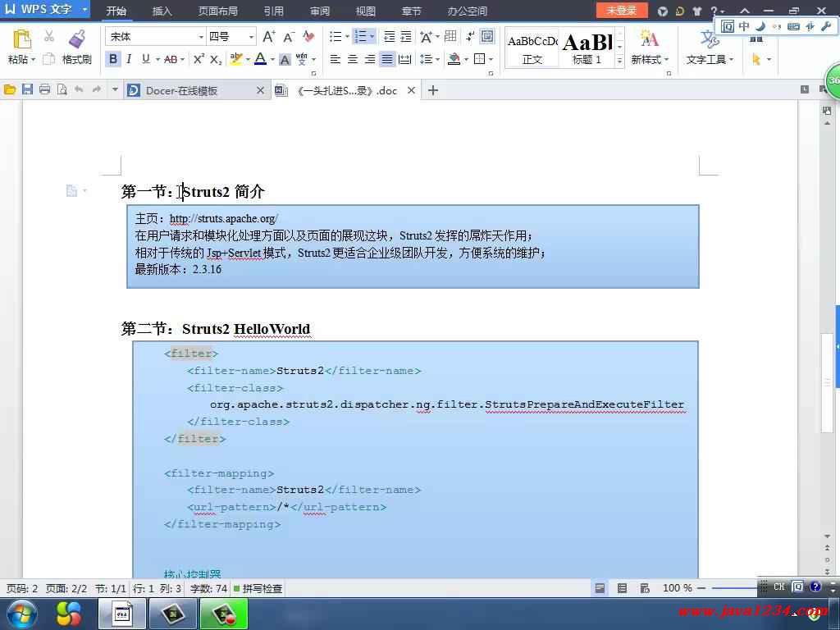The height and width of the screenshot is (630, 840).
Task: Open the WPS 文字 application menu
Action: coord(46,9)
